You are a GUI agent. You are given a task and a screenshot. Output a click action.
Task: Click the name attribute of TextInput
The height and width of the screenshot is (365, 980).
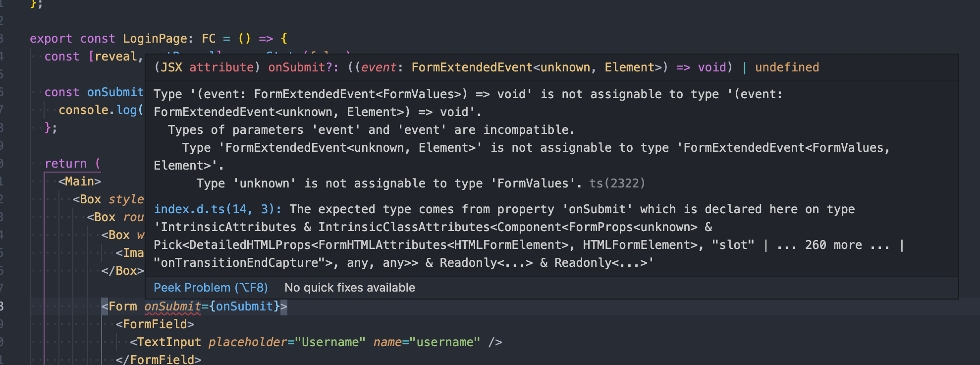388,342
